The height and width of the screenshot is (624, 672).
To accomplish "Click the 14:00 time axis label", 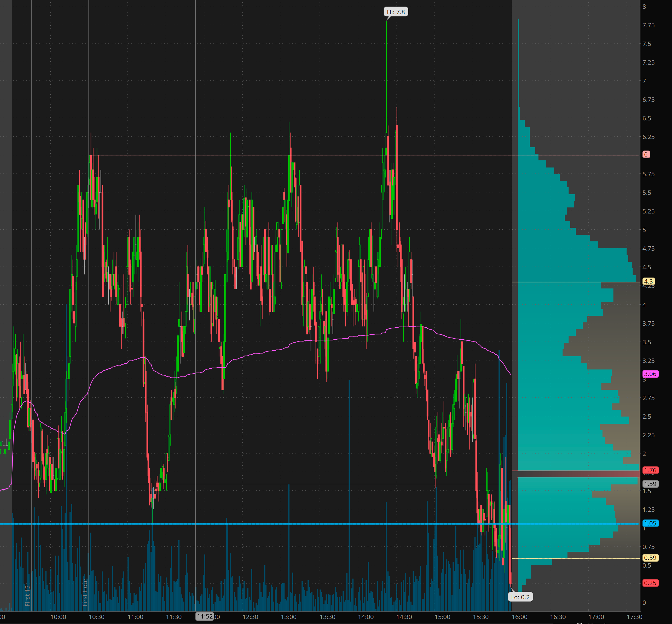I will tap(366, 617).
